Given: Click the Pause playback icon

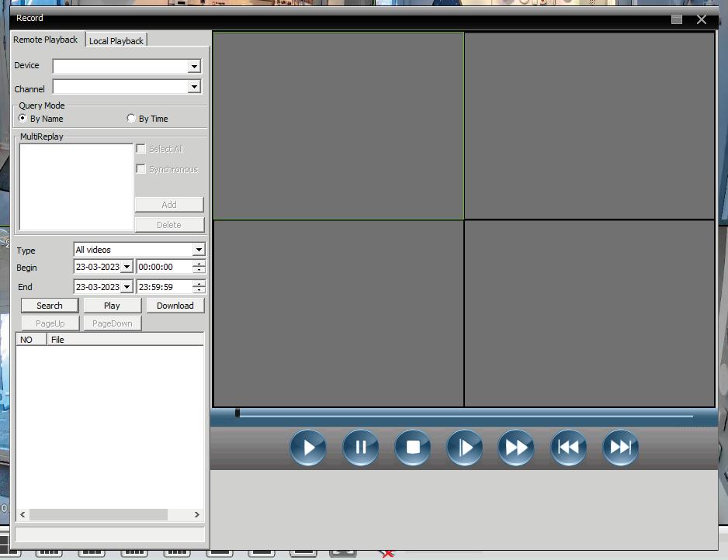Looking at the screenshot, I should click(x=360, y=448).
